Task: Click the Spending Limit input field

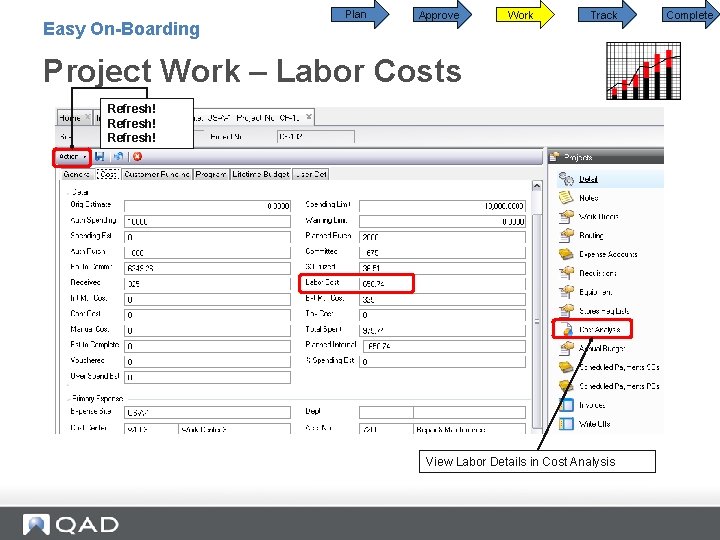Action: click(x=442, y=206)
